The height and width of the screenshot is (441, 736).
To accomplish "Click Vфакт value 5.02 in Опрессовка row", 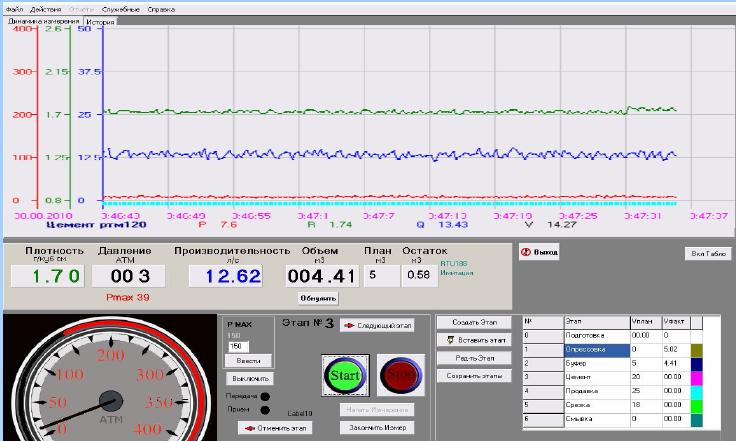I will tap(676, 350).
